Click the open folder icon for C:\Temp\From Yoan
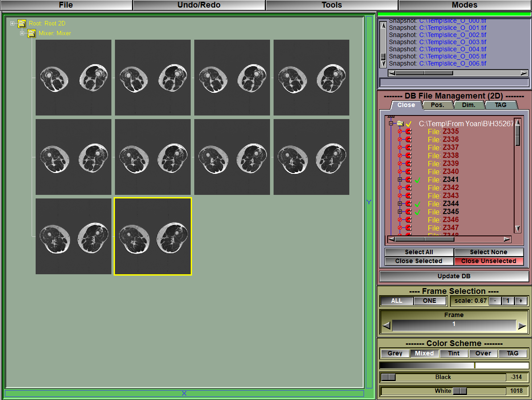This screenshot has width=532, height=400. coord(401,124)
